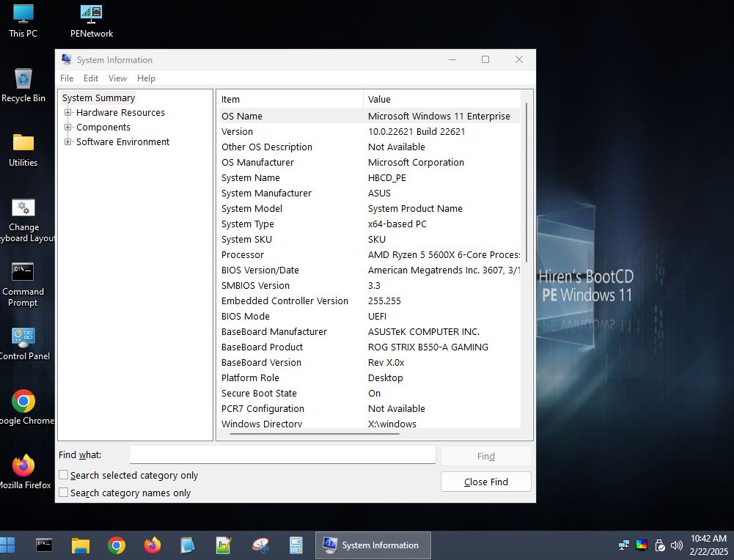This screenshot has width=734, height=560.
Task: Select the PCR7 Configuration row
Action: [370, 408]
